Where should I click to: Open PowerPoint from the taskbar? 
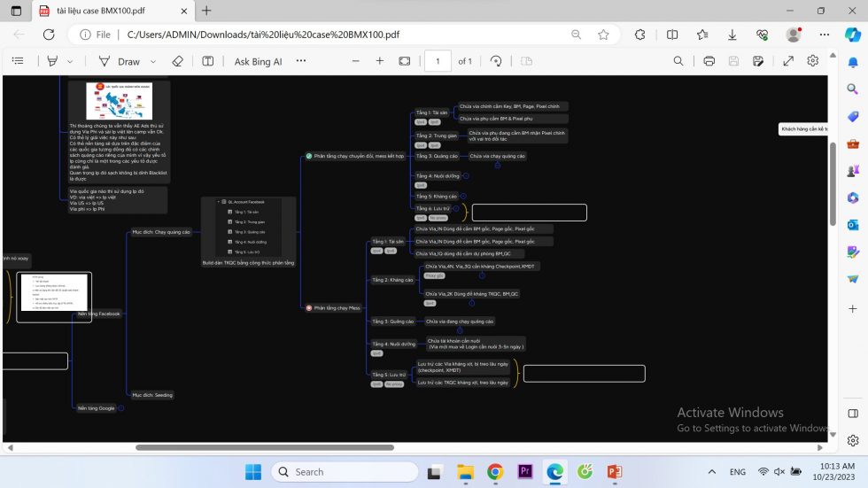[615, 471]
